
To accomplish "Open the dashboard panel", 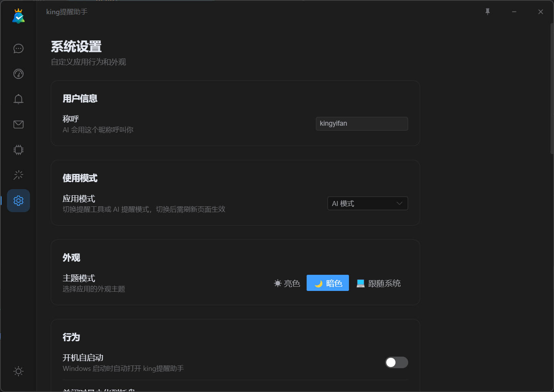I will pyautogui.click(x=18, y=74).
